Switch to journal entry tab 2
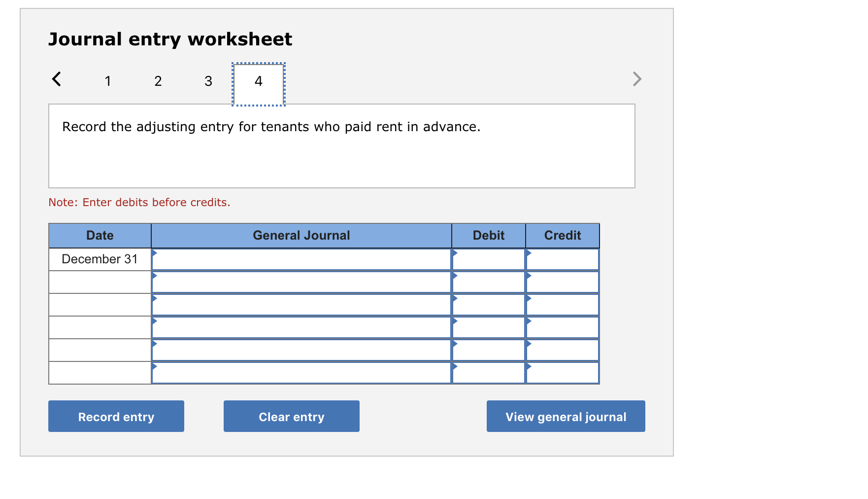Screen dimensions: 868x499 [x=158, y=81]
